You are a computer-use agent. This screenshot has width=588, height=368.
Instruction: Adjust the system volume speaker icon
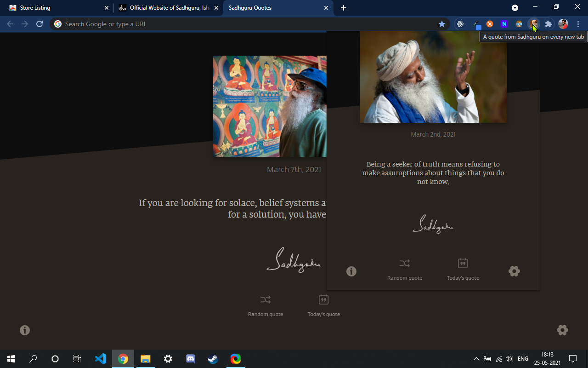pos(509,358)
